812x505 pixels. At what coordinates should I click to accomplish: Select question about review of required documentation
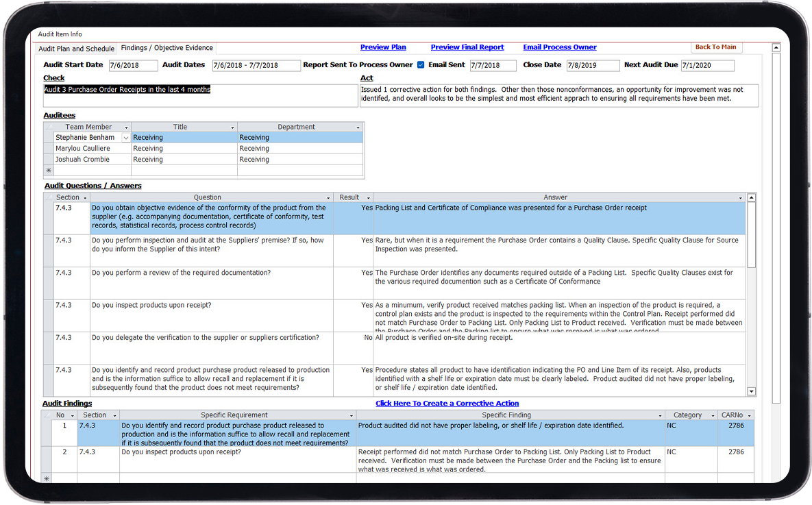211,283
